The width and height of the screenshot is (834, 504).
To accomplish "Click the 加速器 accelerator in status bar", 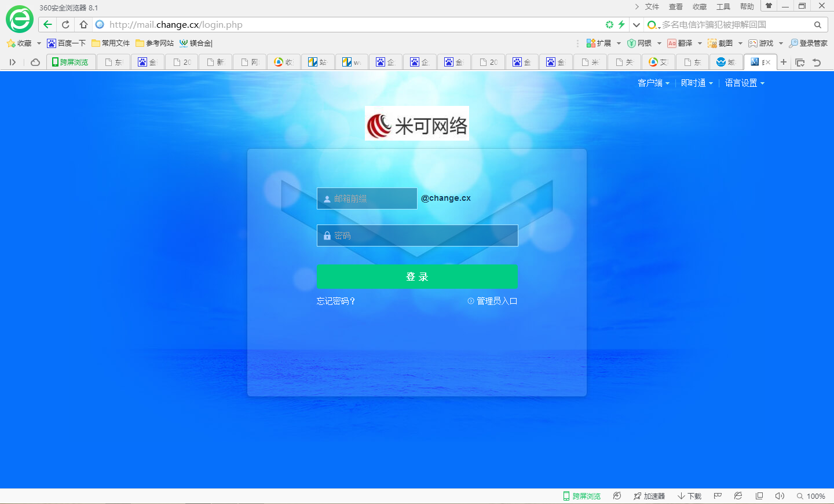I will point(650,496).
